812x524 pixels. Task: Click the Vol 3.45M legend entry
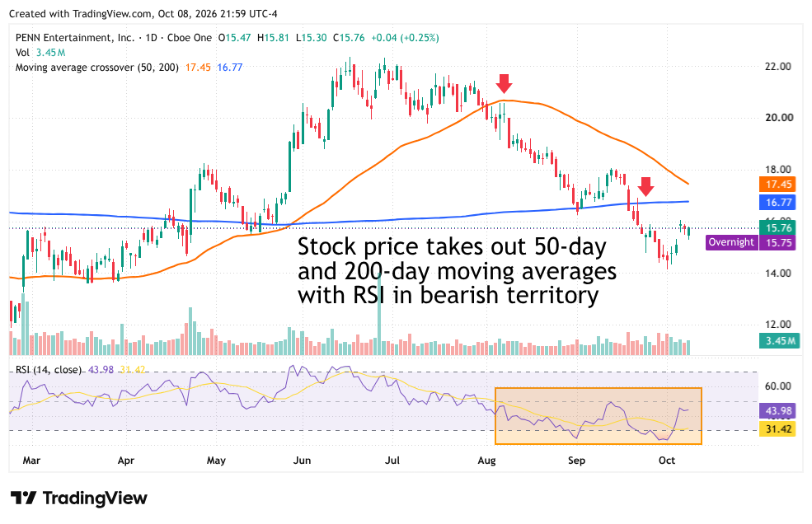pyautogui.click(x=40, y=52)
